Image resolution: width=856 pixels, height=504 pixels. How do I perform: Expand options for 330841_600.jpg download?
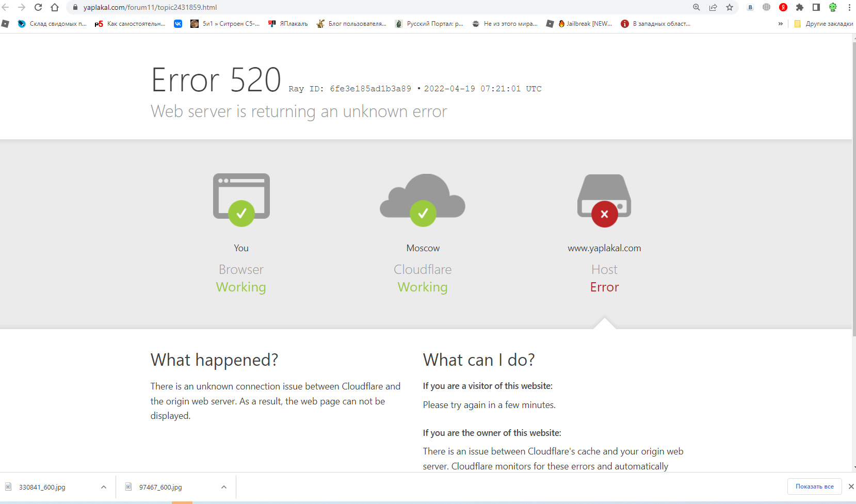104,487
